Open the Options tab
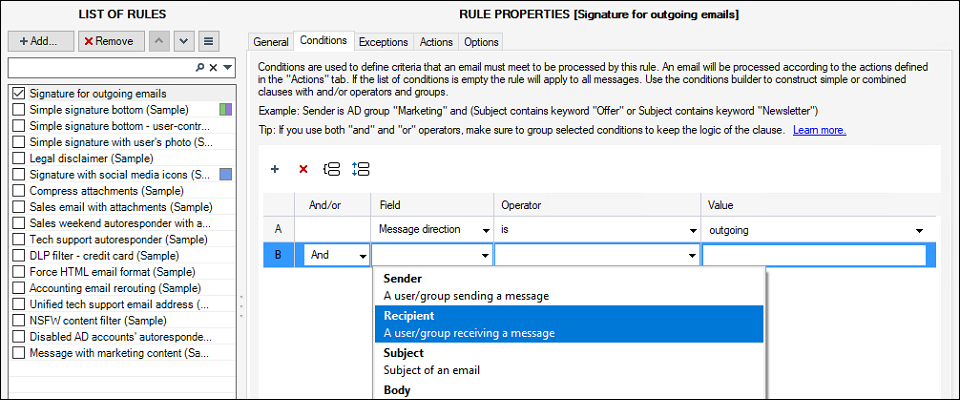Image resolution: width=960 pixels, height=400 pixels. point(481,42)
